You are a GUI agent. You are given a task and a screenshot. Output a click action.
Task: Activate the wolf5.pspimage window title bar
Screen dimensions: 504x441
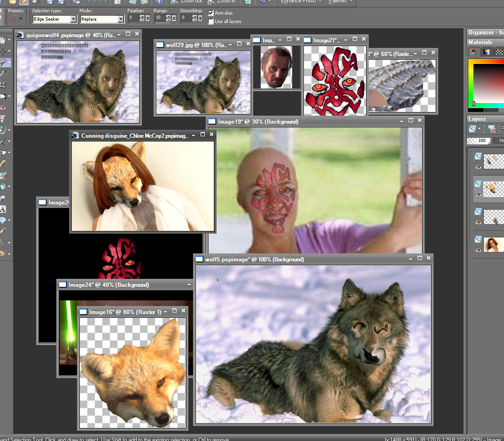[x=313, y=259]
